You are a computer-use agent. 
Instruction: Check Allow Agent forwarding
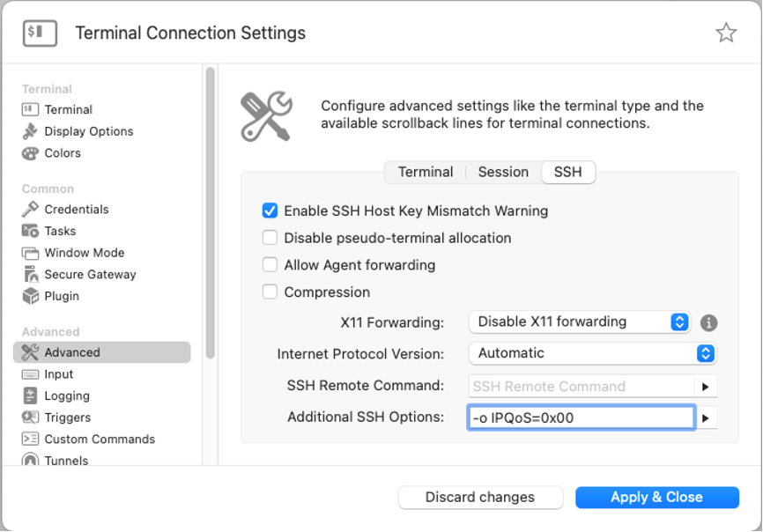click(x=270, y=265)
